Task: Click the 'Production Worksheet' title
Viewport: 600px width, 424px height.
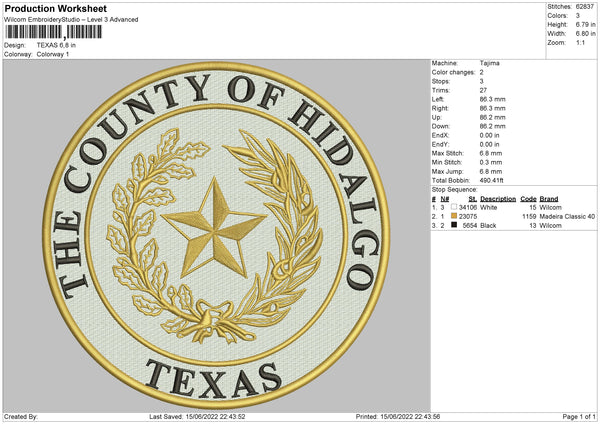Action: [56, 8]
